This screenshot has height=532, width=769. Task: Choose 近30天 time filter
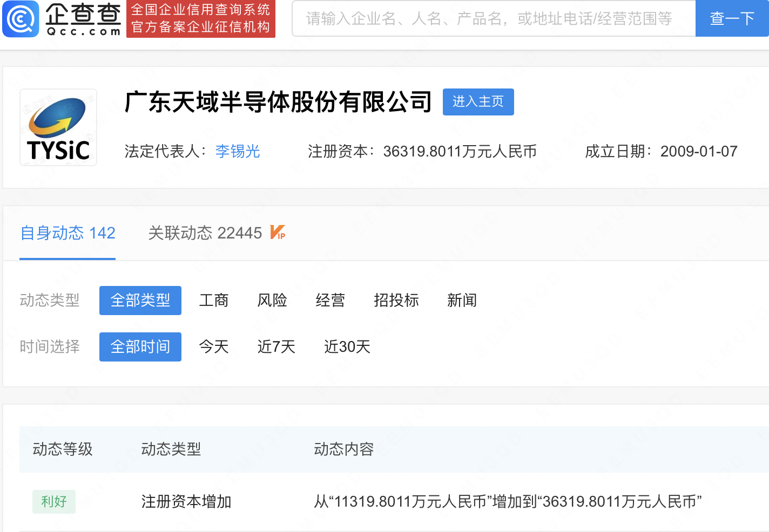347,347
